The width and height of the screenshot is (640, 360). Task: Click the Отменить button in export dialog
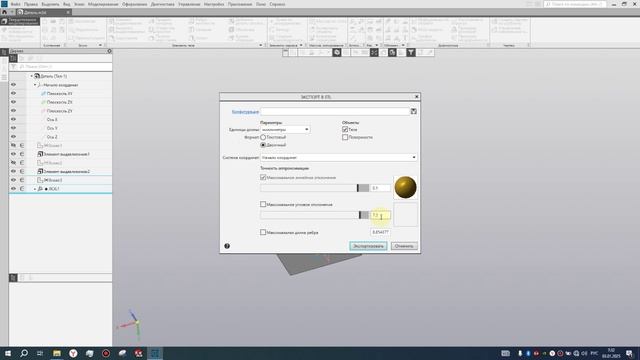click(404, 246)
